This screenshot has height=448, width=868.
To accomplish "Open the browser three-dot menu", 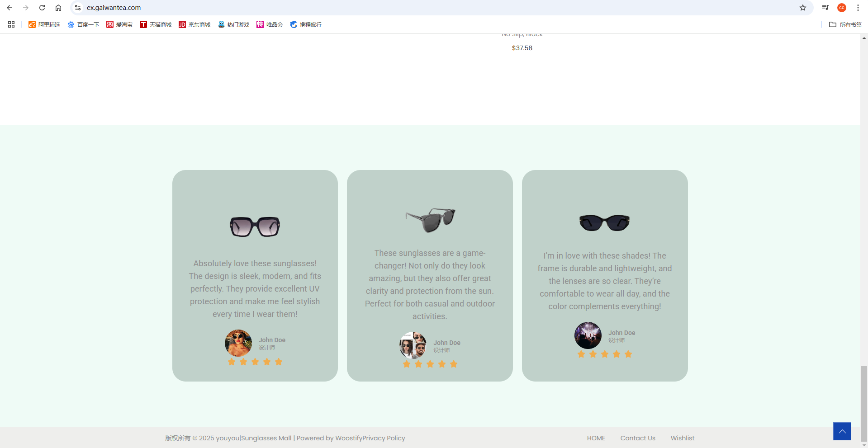I will [x=858, y=8].
